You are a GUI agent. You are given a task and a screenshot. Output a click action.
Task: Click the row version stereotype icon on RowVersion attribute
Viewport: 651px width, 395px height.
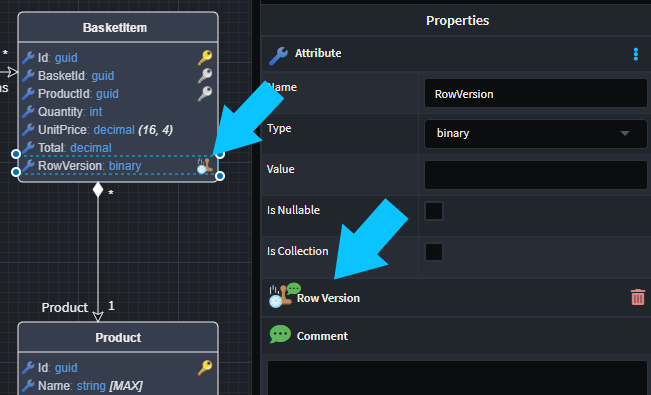(205, 166)
